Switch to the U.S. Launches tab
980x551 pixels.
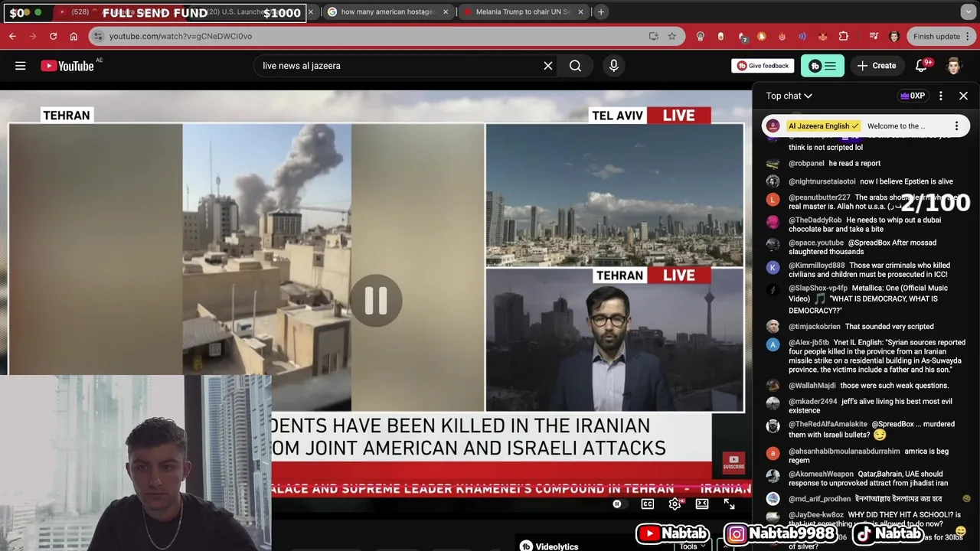(253, 12)
